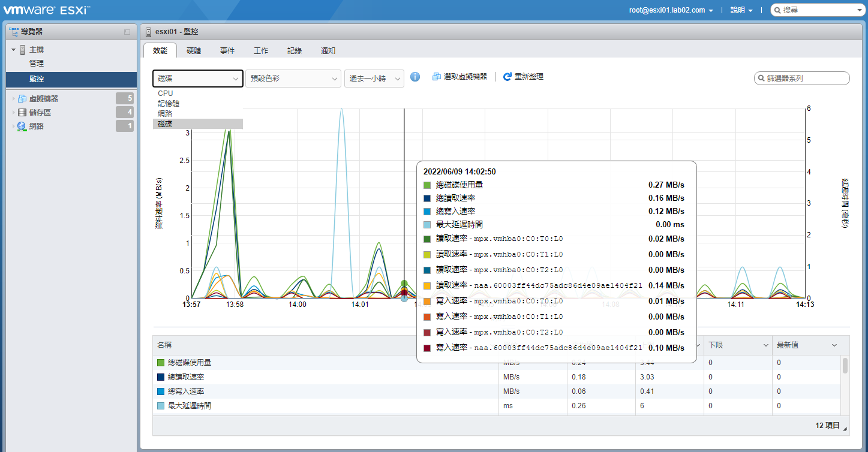The image size is (868, 452).
Task: Expand the 儲存區 tree node
Action: pos(13,113)
